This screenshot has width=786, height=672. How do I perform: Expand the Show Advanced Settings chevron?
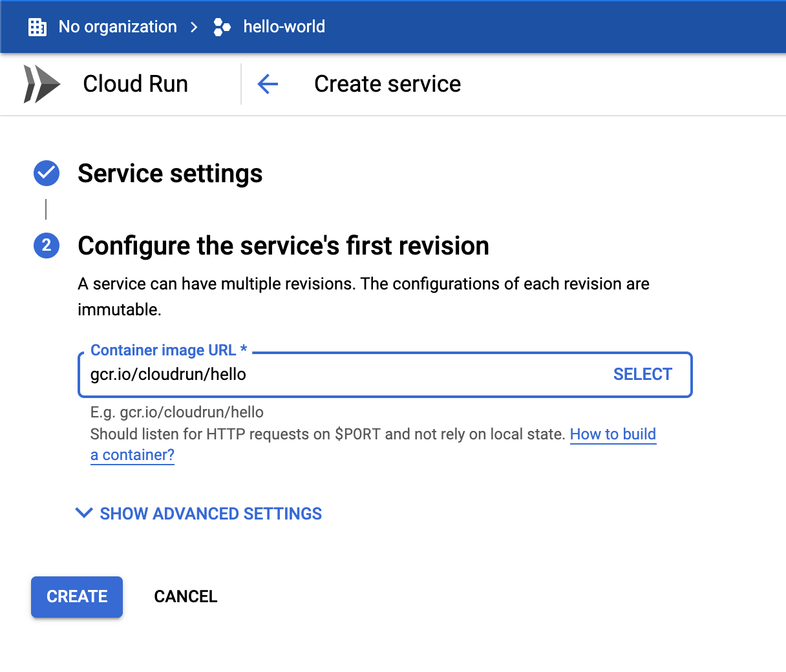point(84,513)
